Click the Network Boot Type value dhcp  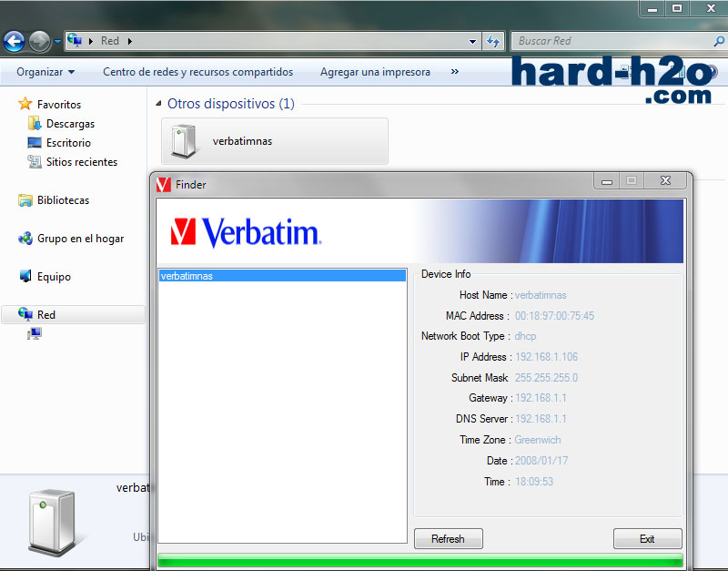point(525,336)
